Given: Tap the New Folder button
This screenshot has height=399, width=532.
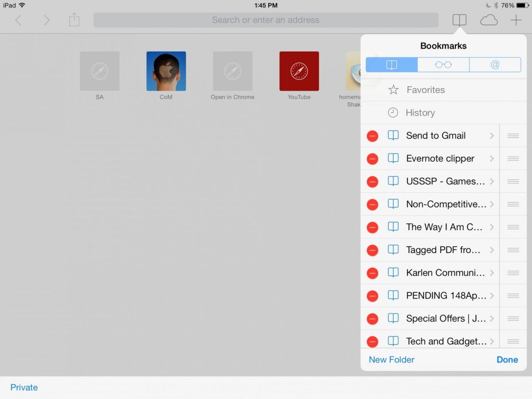Looking at the screenshot, I should point(391,360).
